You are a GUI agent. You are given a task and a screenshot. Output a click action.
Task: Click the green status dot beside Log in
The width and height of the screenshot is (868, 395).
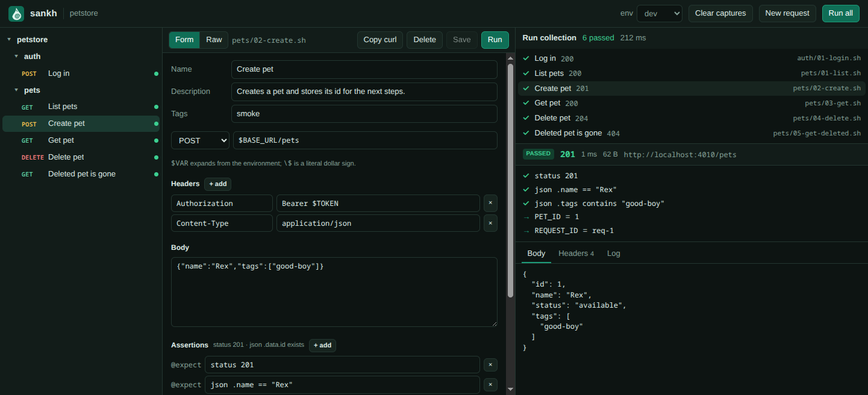click(157, 73)
